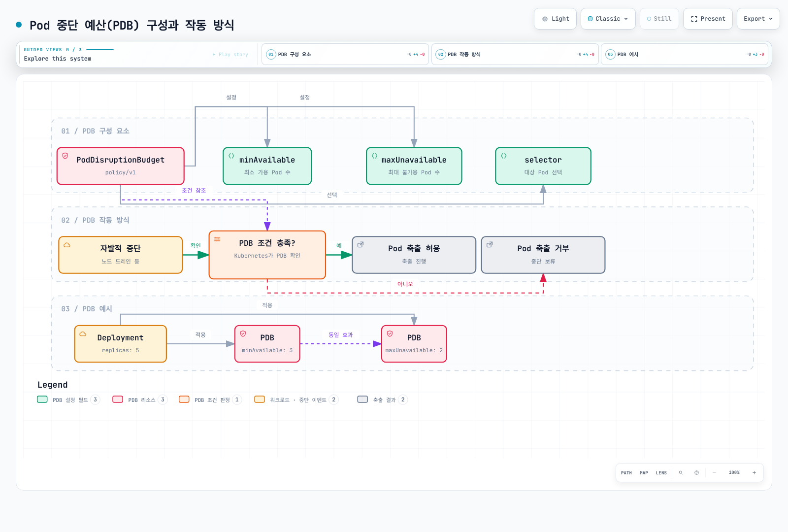This screenshot has height=532, width=788.
Task: Zoom out with the minus button
Action: coord(714,472)
